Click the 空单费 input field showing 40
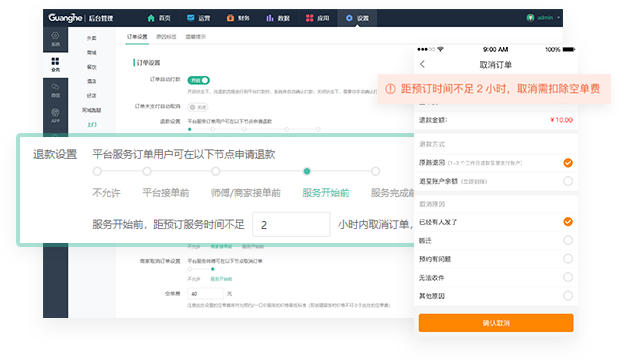Screen dimensions: 619x361 pos(205,293)
